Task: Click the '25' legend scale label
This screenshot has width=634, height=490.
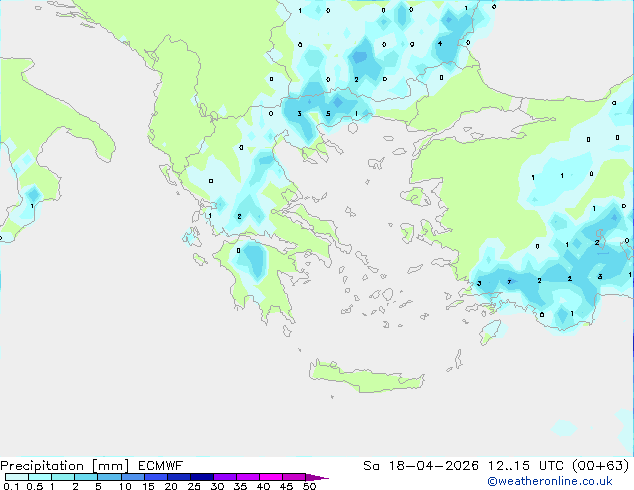Action: click(x=194, y=486)
